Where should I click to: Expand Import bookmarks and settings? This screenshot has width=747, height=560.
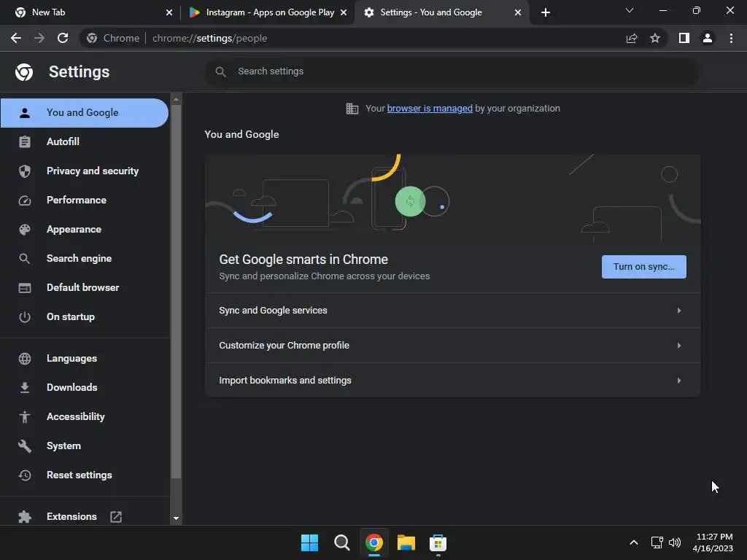click(x=452, y=380)
